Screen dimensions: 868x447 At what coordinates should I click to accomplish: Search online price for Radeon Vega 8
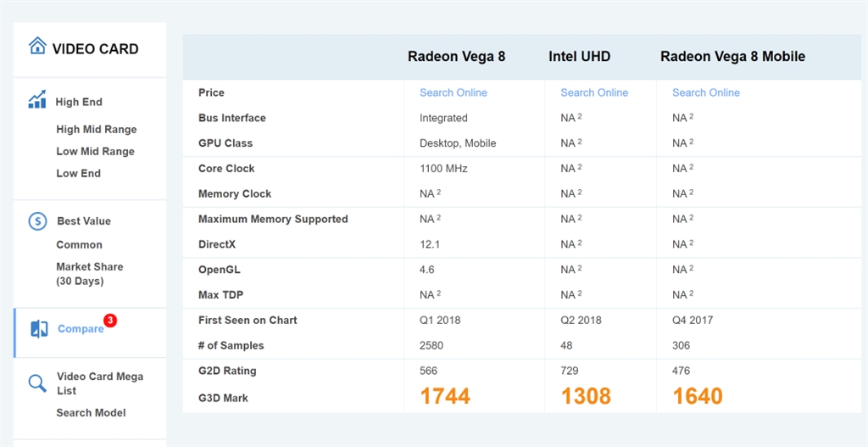(453, 92)
